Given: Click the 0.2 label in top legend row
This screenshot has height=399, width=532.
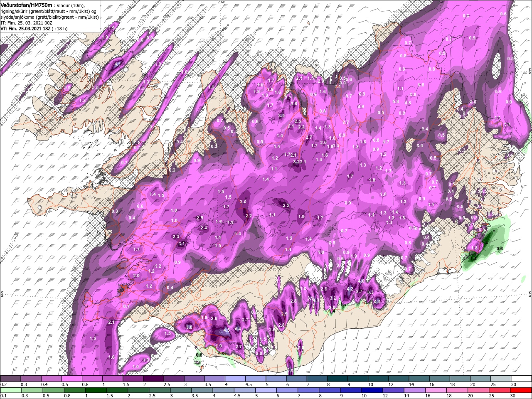Looking at the screenshot, I should tap(4, 384).
